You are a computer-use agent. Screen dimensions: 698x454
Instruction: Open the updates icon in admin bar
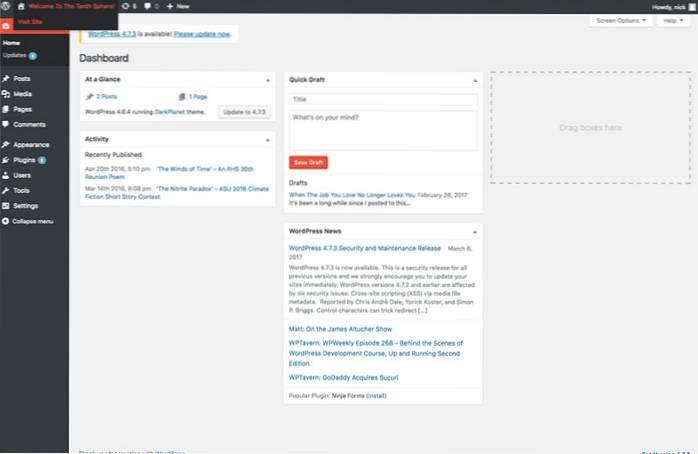pyautogui.click(x=126, y=6)
